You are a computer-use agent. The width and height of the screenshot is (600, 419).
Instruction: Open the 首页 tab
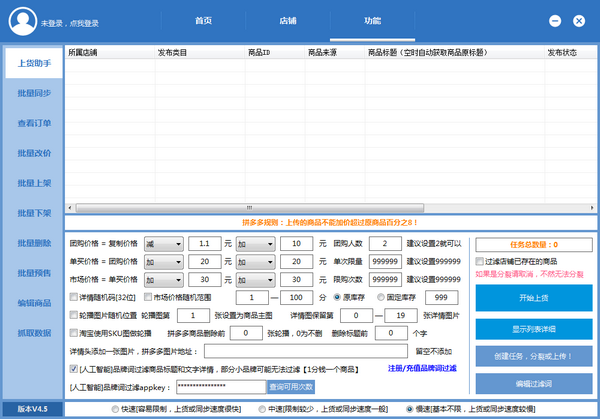pos(203,19)
